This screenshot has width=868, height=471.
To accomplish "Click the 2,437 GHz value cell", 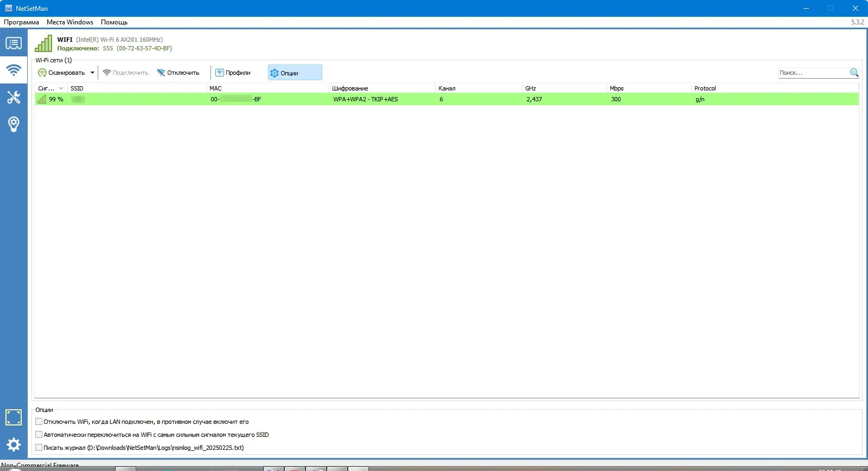I will pyautogui.click(x=534, y=99).
